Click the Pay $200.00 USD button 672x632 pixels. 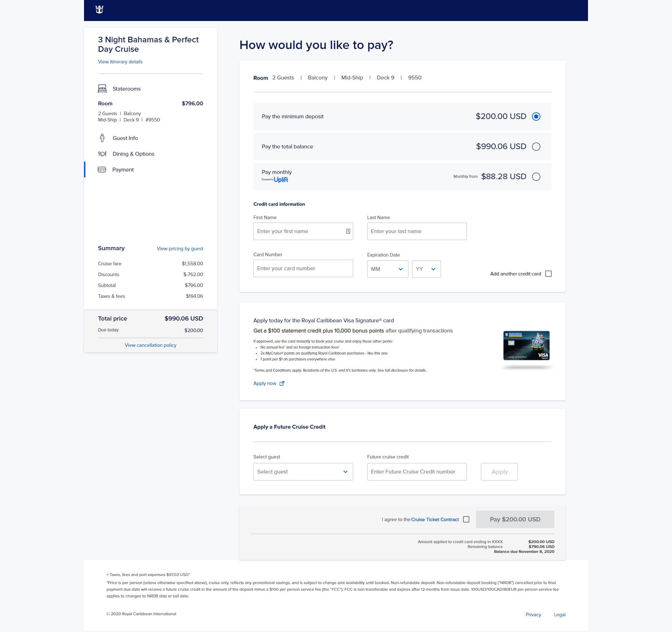click(x=515, y=519)
